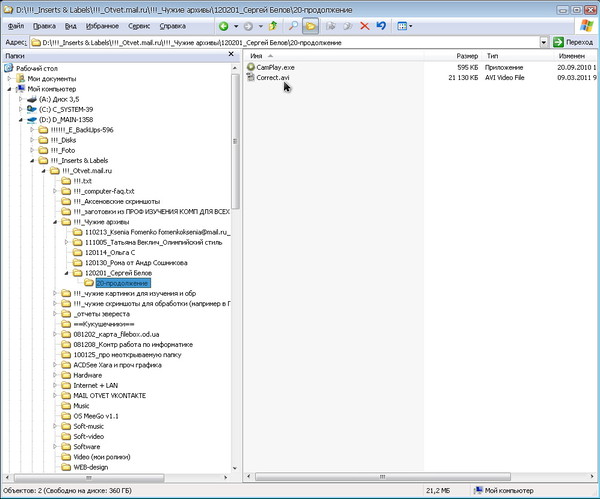Screen dimensions: 600x499
Task: Select the Hardware folder in the tree
Action: click(88, 375)
